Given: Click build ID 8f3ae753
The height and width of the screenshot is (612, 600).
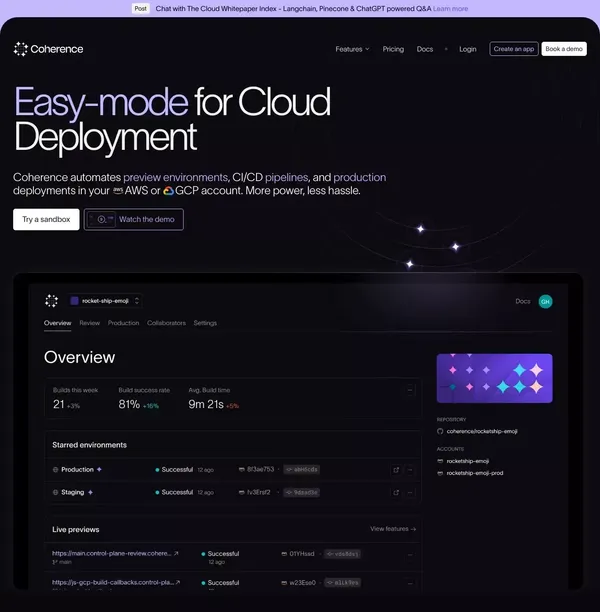Looking at the screenshot, I should [260, 469].
